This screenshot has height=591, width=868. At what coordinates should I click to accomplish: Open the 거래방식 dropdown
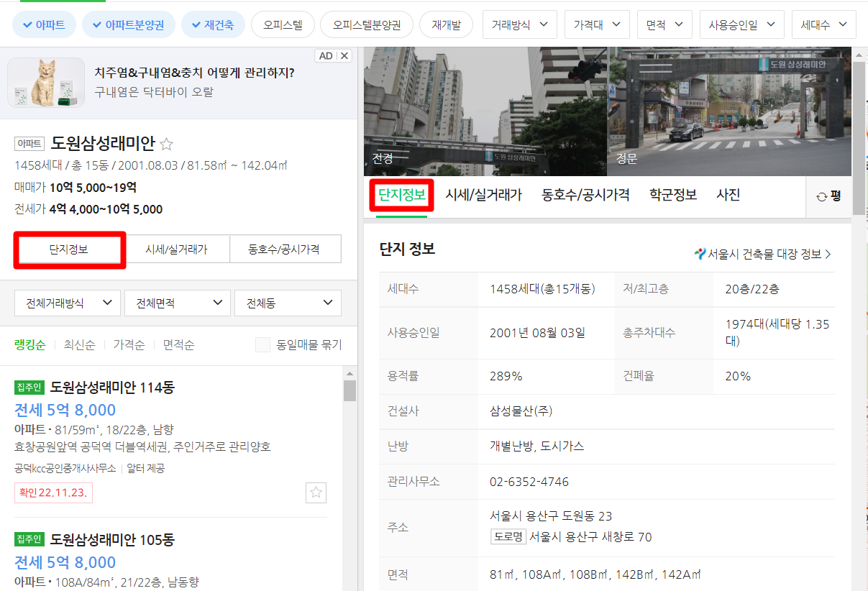tap(519, 24)
